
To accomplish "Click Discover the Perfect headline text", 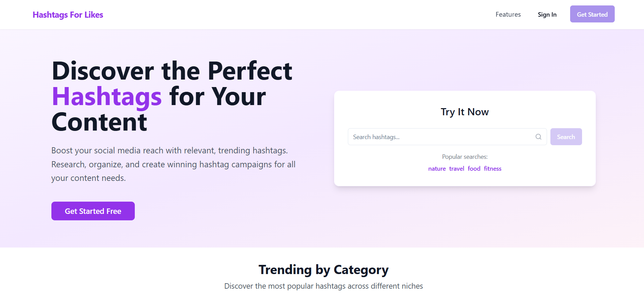I will coord(172,71).
